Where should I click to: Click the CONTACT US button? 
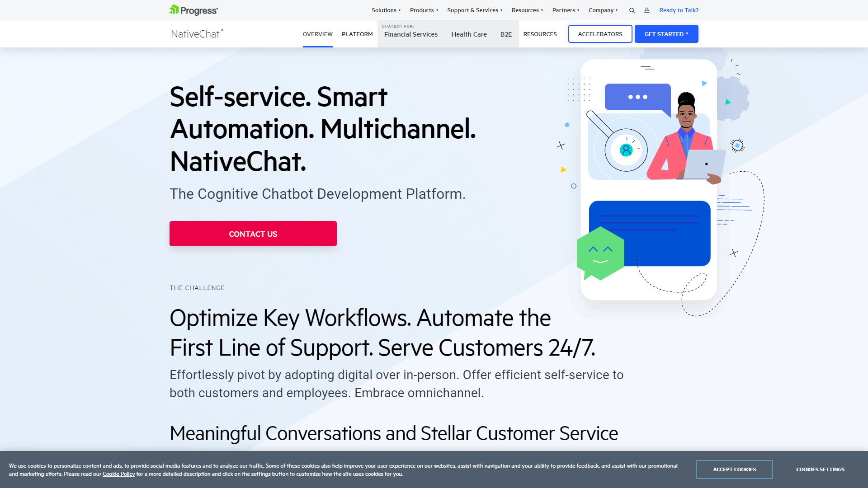point(253,234)
